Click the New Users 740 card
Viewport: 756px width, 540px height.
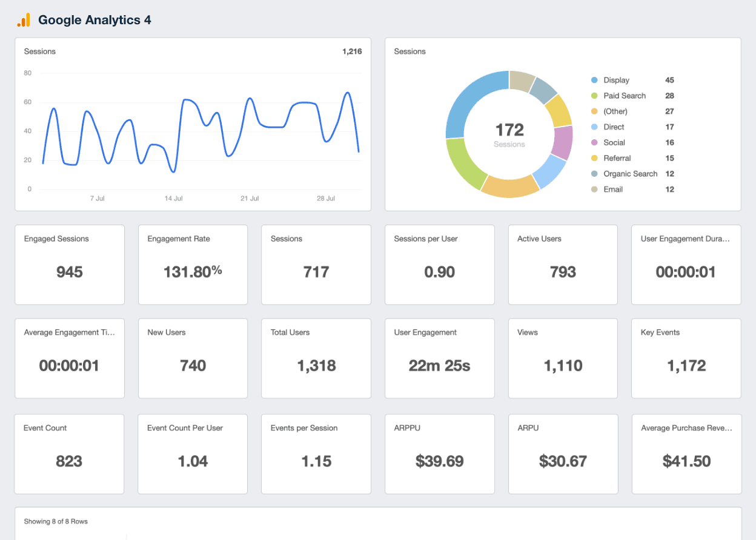click(193, 358)
